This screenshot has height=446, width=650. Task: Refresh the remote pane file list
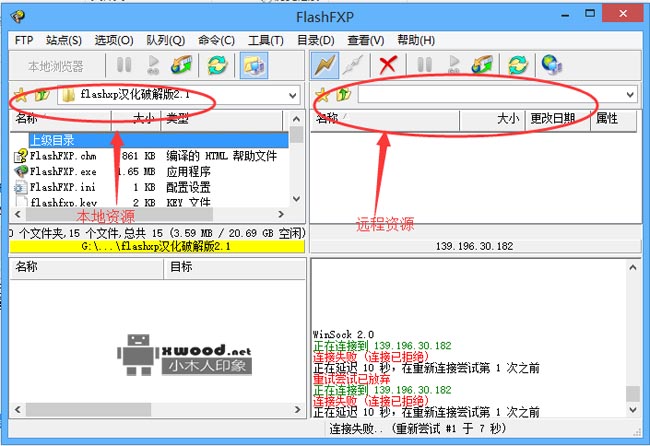(518, 65)
